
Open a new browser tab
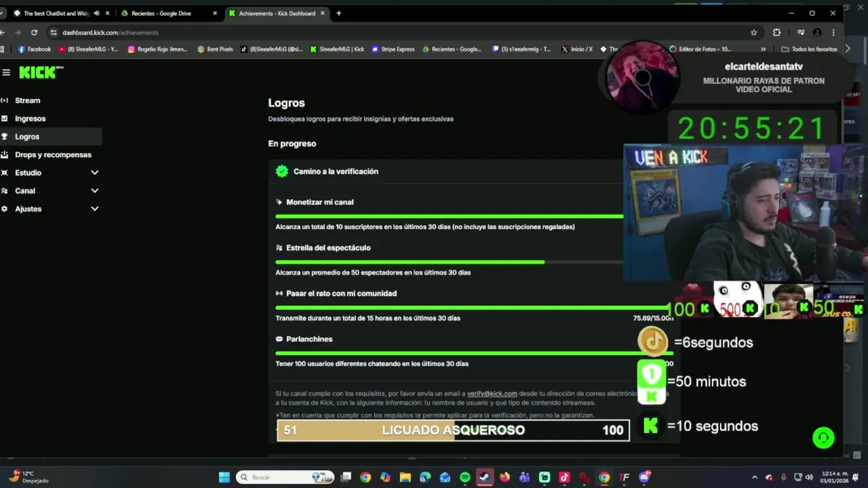click(x=339, y=14)
